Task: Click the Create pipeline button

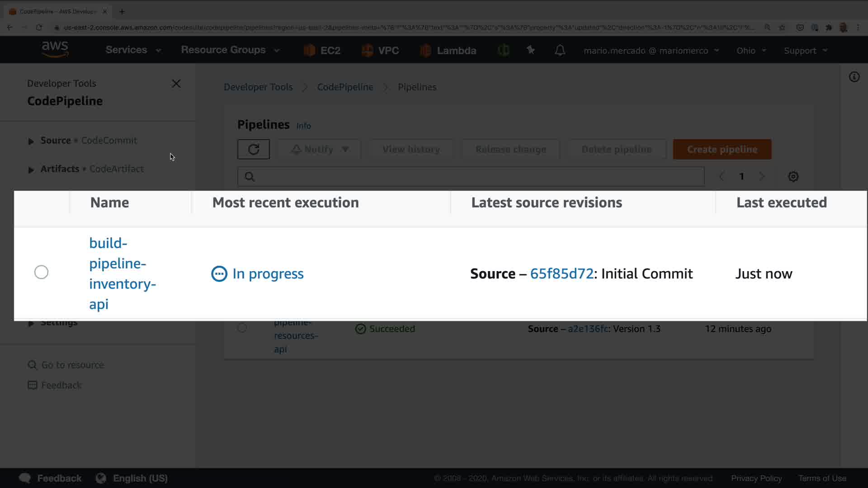Action: pos(722,149)
